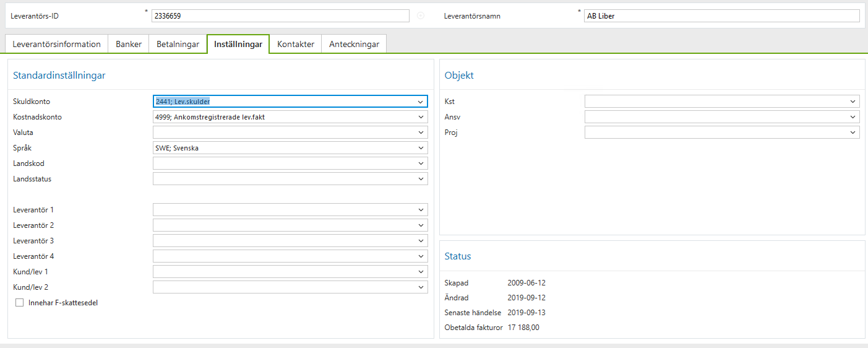
Task: Go to the Betalningar tab
Action: (178, 44)
